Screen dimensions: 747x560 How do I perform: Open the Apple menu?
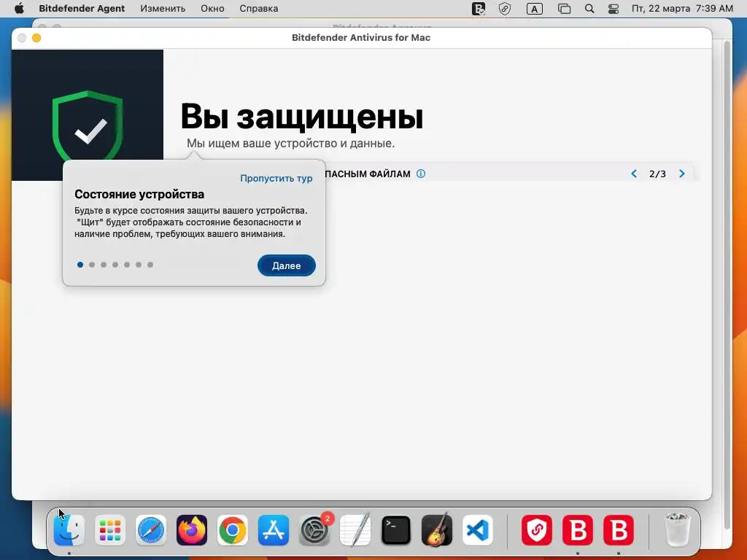click(19, 9)
